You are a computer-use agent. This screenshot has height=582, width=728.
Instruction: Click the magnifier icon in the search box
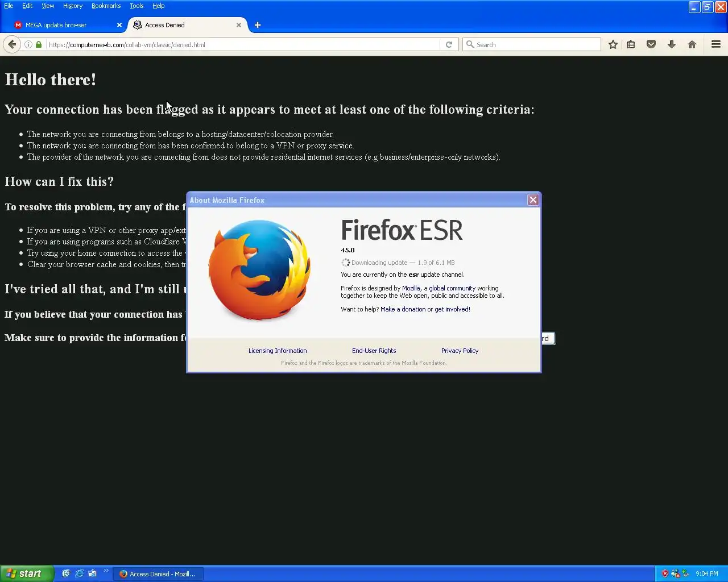pyautogui.click(x=470, y=44)
